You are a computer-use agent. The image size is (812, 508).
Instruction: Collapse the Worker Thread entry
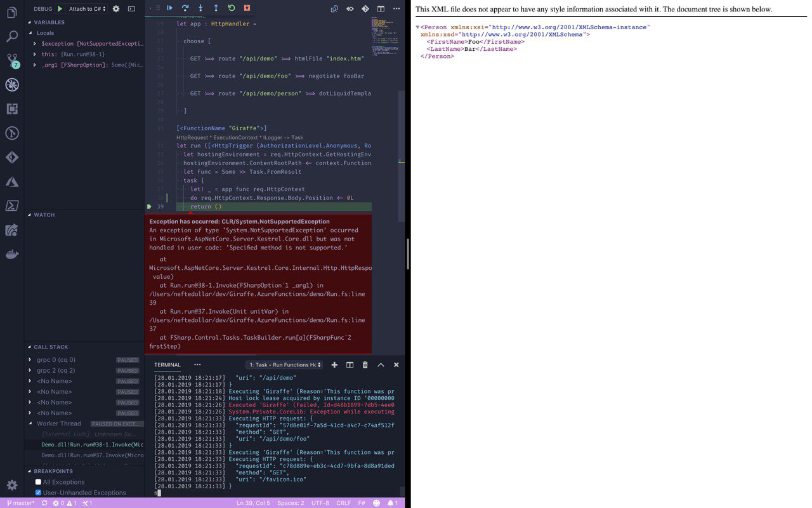coord(30,424)
